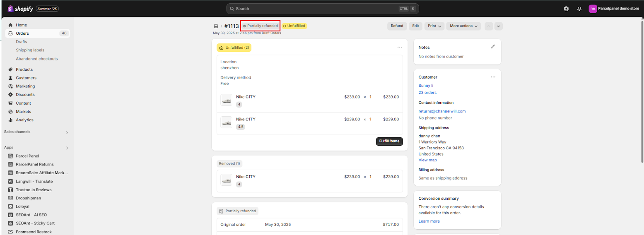Open the three-dot menu on Unfulfilled card
This screenshot has width=644, height=235.
pyautogui.click(x=400, y=47)
